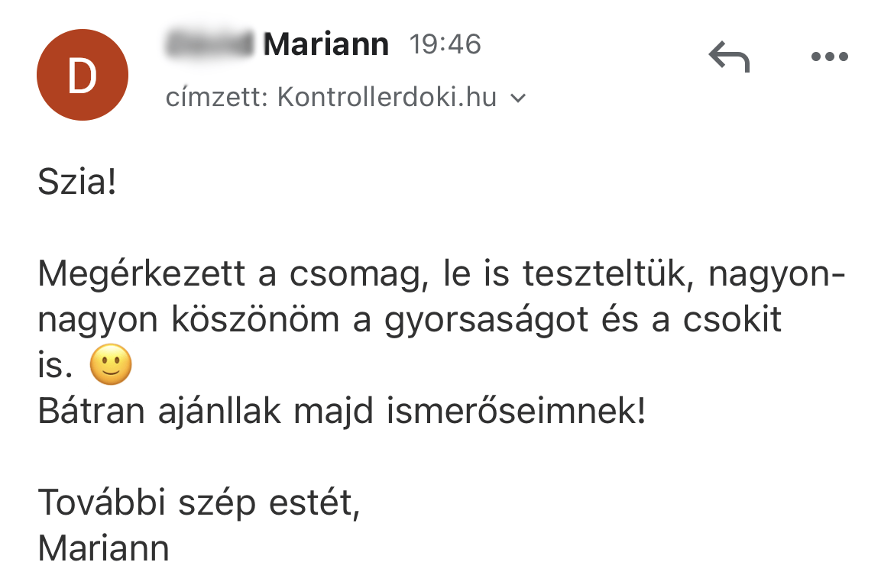Viewport: 894px width, 588px height.
Task: Click the circular orange contact icon
Action: tap(83, 74)
